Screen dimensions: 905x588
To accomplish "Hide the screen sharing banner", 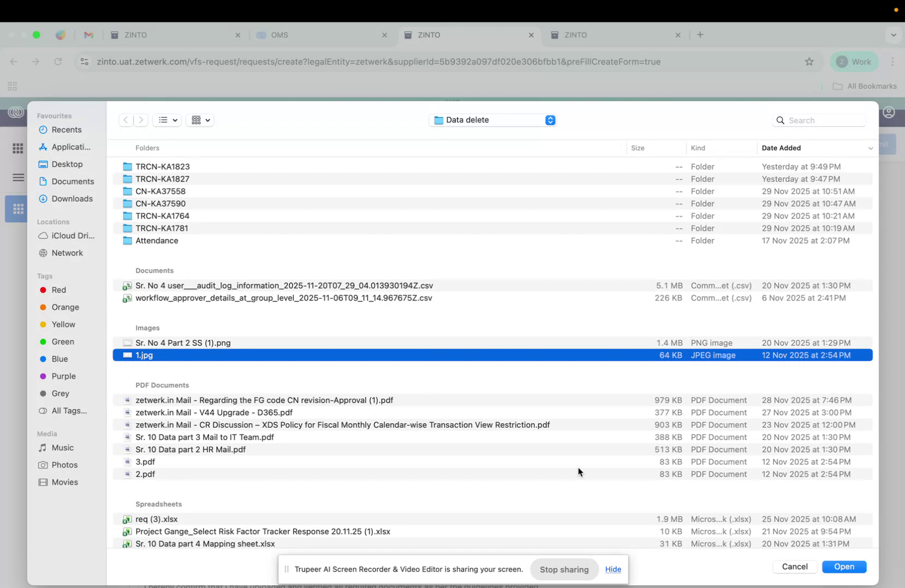I will tap(612, 569).
